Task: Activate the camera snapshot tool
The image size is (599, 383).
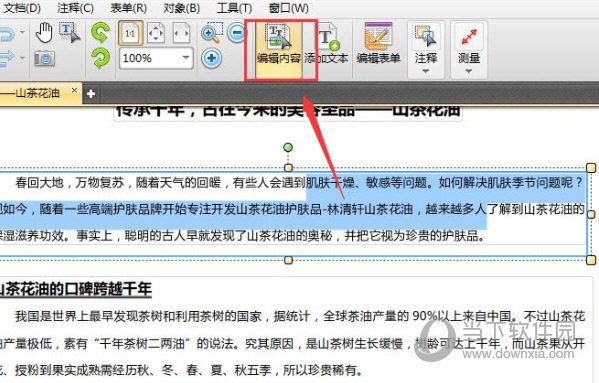Action: (45, 59)
